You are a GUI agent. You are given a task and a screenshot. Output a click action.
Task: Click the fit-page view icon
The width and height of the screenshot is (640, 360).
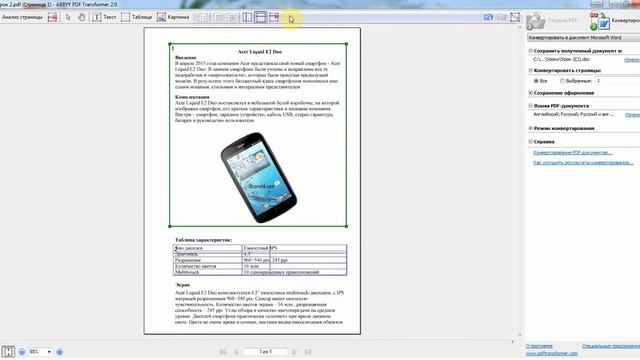[515, 17]
